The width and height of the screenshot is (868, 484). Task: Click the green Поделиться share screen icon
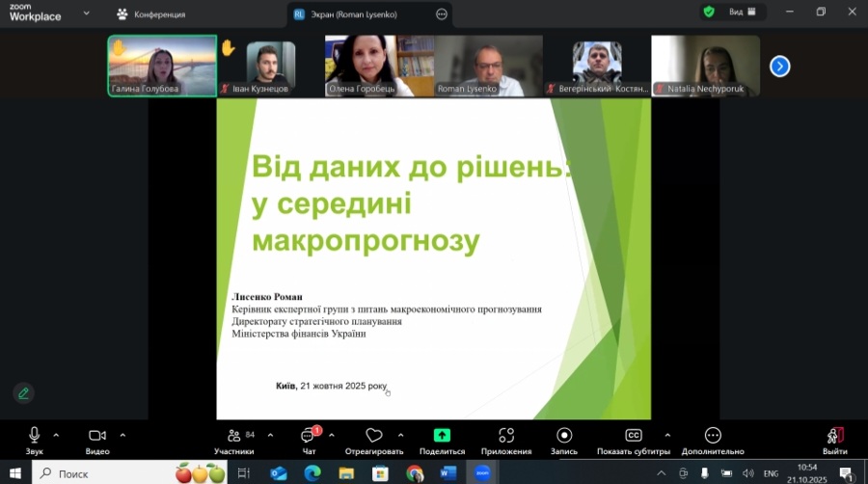coord(442,436)
